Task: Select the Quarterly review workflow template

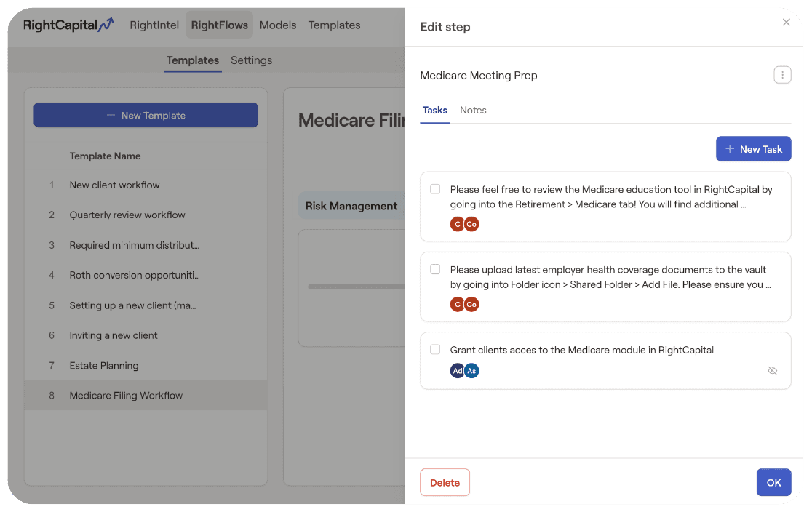Action: tap(146, 215)
